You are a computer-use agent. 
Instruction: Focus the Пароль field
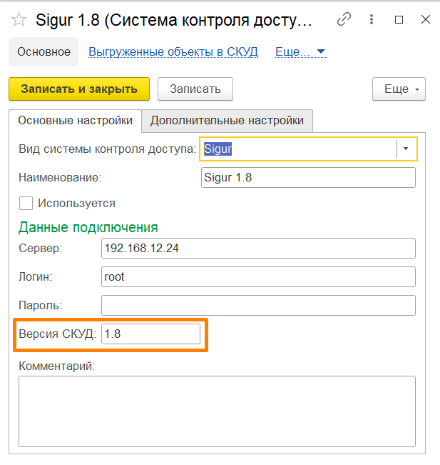point(258,305)
